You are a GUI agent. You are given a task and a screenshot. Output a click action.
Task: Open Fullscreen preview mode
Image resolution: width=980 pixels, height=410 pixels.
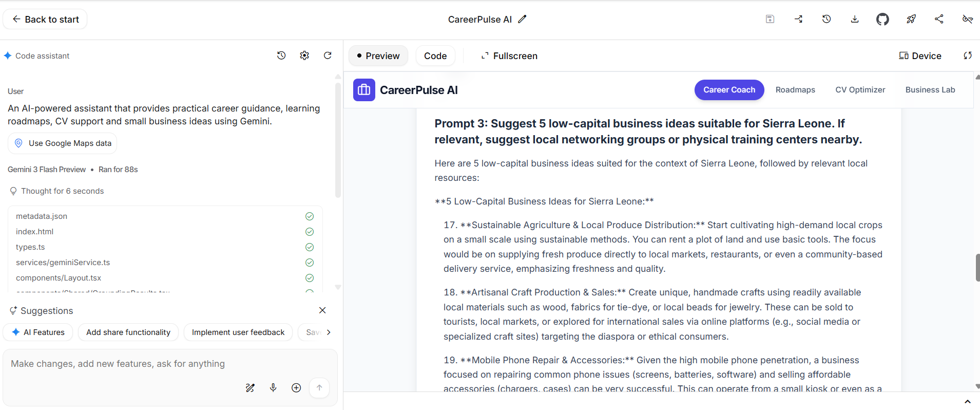tap(509, 55)
